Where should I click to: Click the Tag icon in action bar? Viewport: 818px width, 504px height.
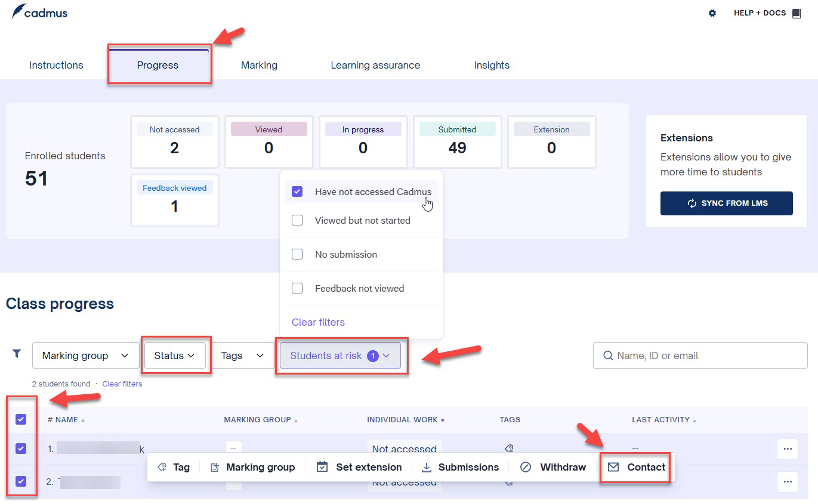point(162,467)
